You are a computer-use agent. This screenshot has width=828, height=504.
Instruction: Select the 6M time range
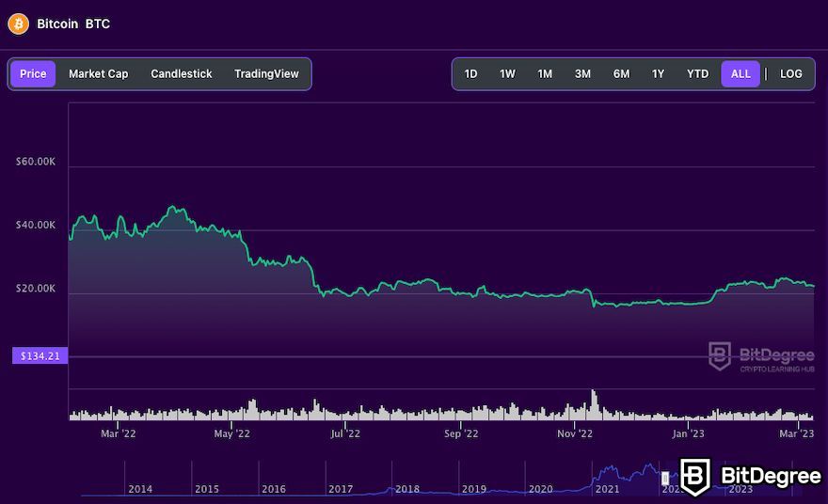point(621,74)
